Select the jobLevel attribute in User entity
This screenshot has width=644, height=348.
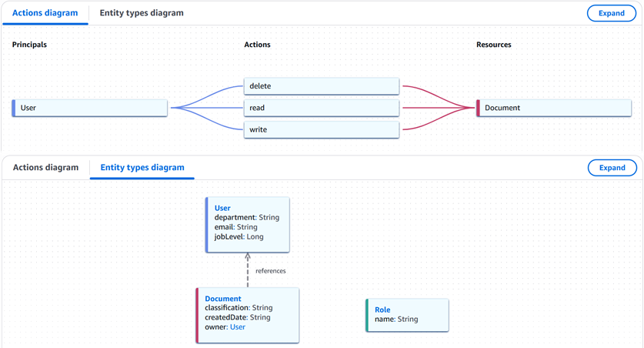pyautogui.click(x=239, y=236)
